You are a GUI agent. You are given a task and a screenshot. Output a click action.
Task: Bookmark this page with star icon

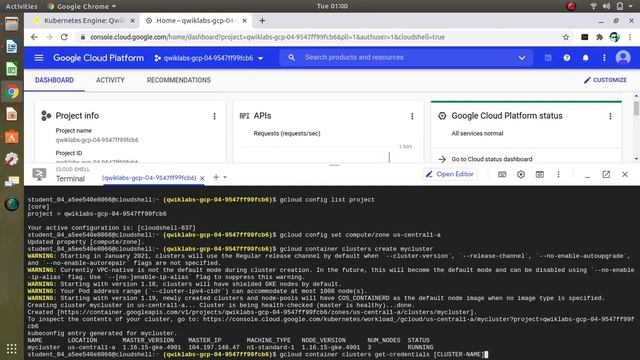click(x=566, y=37)
